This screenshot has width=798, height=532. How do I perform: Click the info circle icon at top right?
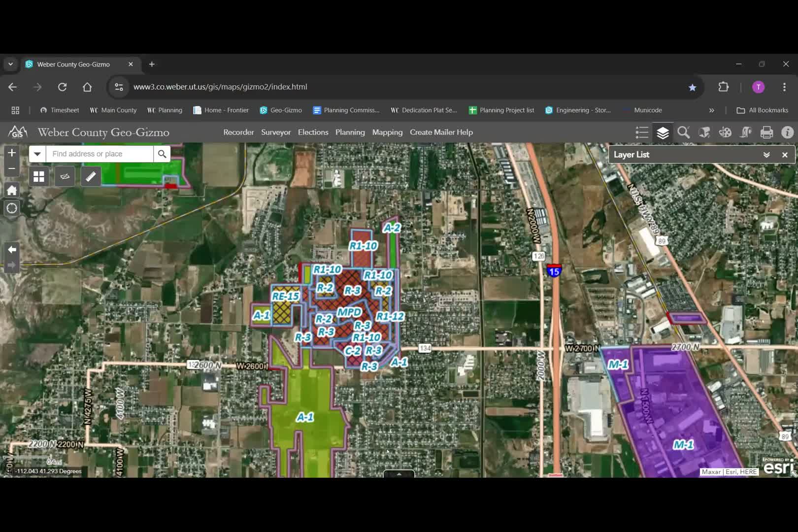click(787, 132)
